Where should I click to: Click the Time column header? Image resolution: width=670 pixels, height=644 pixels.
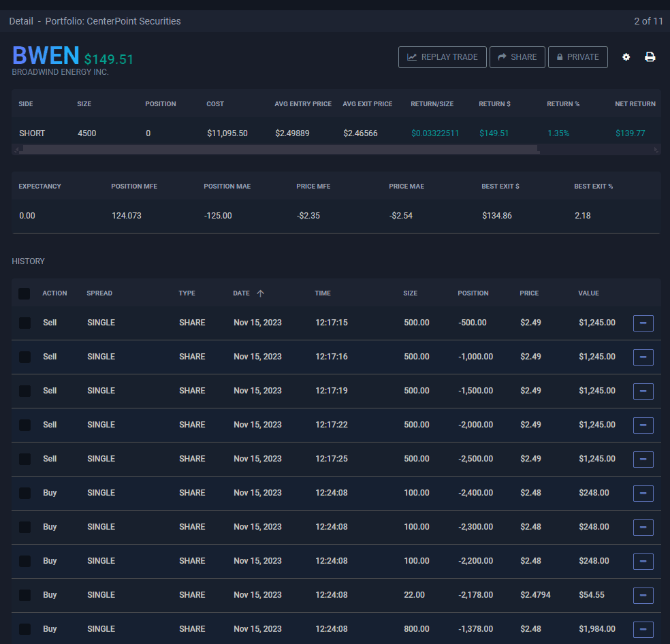(x=323, y=293)
